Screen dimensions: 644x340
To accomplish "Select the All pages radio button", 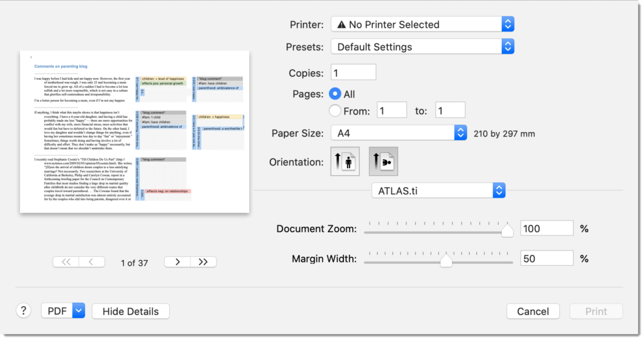I will (x=335, y=94).
